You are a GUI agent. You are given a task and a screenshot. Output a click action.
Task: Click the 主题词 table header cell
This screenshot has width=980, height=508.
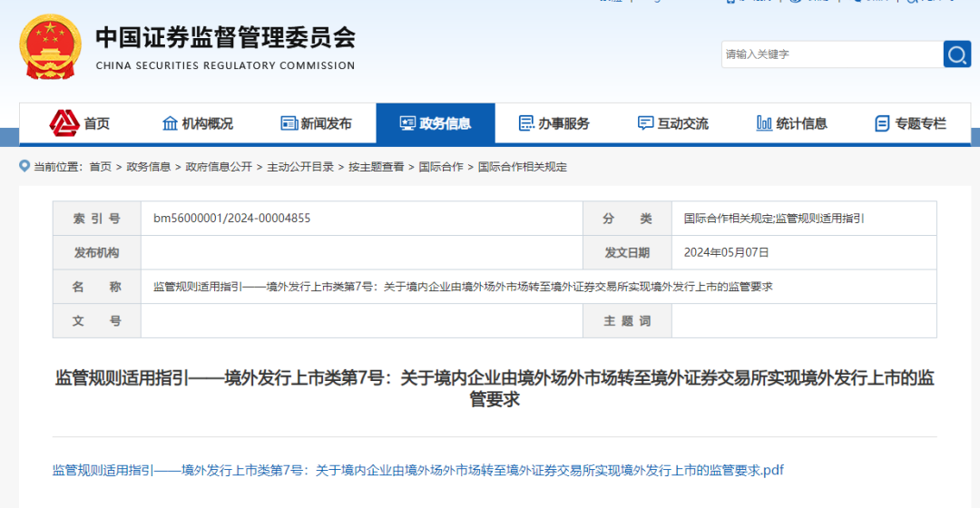click(x=627, y=320)
